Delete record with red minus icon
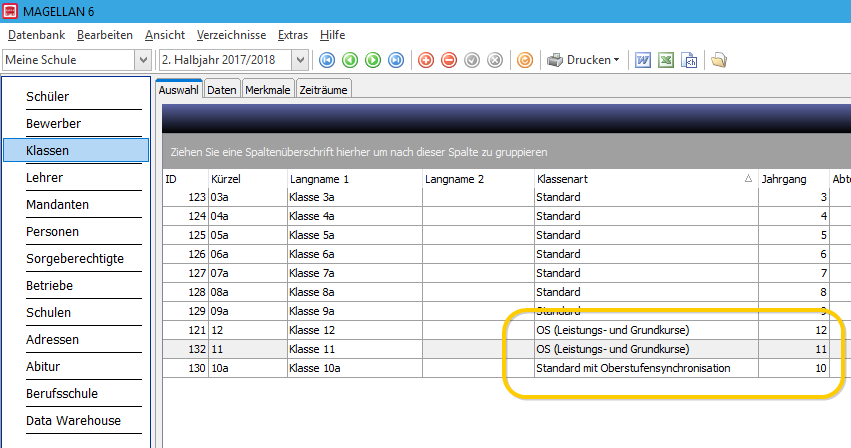Viewport: 851px width, 448px height. click(449, 60)
